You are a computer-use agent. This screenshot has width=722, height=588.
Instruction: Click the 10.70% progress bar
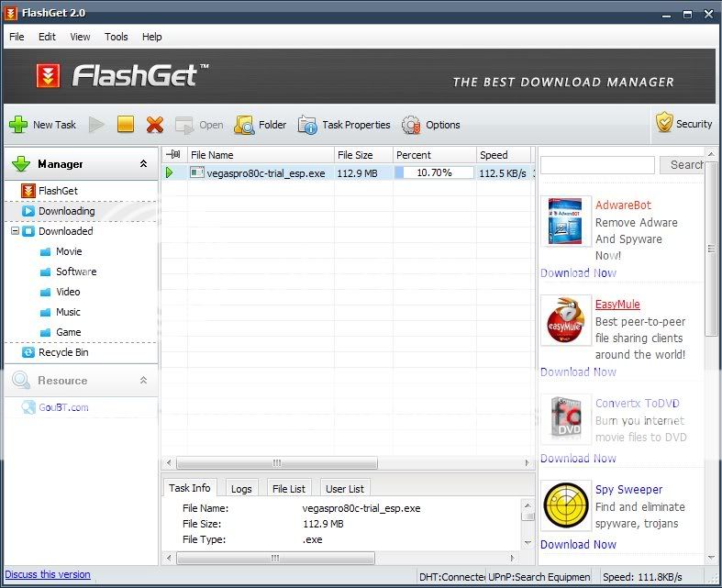coord(434,172)
